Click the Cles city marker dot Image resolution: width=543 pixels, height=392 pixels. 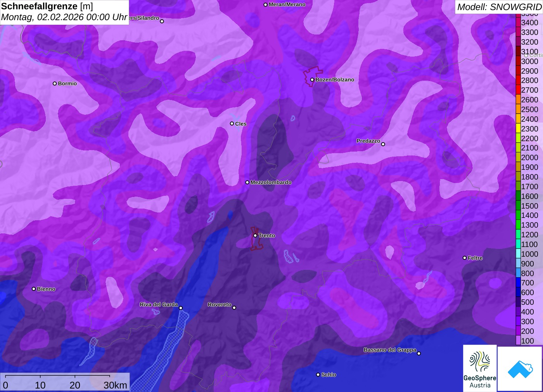click(x=232, y=124)
